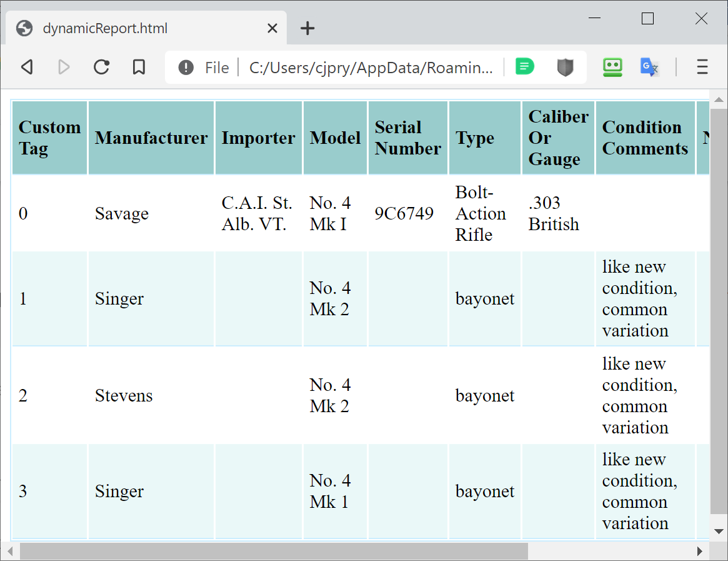Click the vertical scrollbar up arrow
Screen dimensions: 728x561
click(x=719, y=99)
